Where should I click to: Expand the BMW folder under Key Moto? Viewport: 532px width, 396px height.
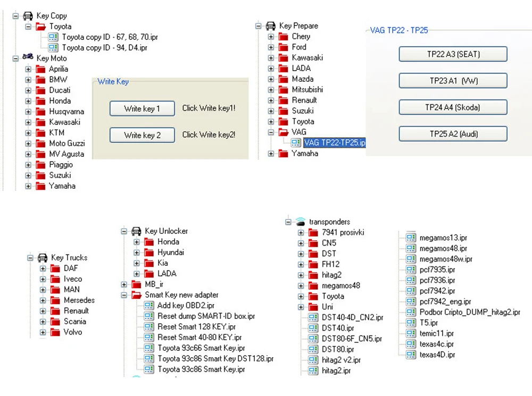click(28, 80)
